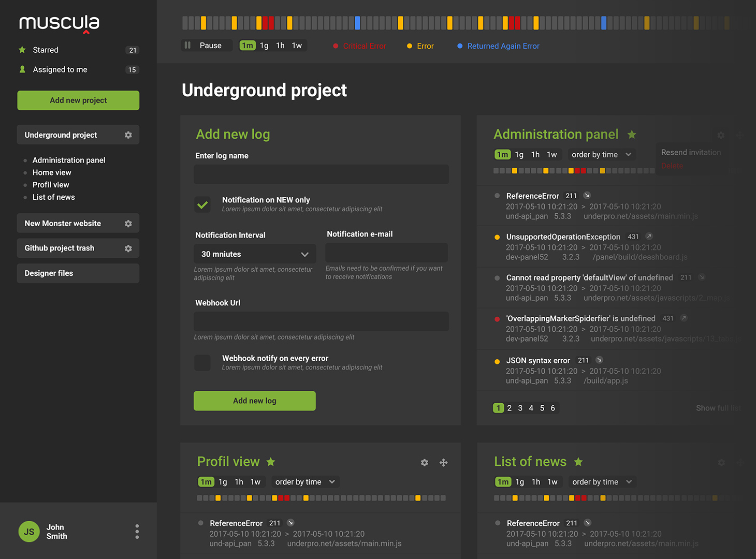This screenshot has height=559, width=756.
Task: Click the Add new project button
Action: pos(78,100)
